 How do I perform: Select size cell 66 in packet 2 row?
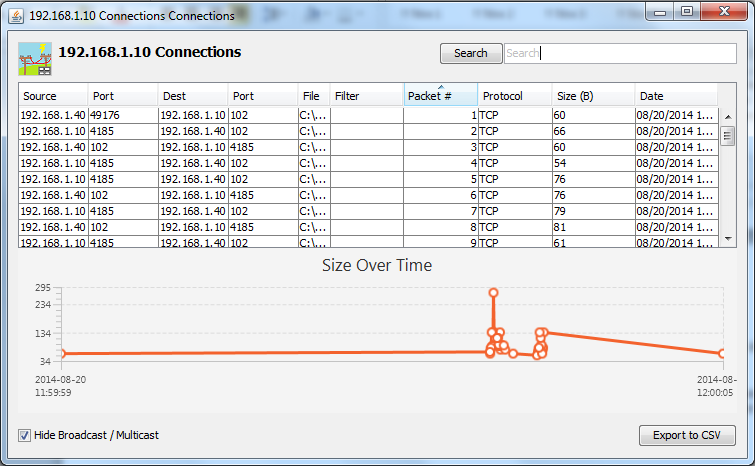[x=593, y=131]
